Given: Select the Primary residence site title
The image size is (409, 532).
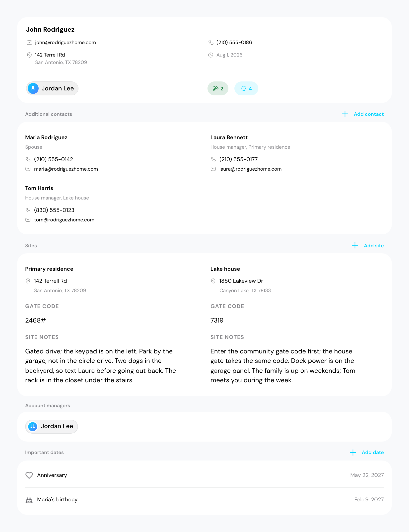Looking at the screenshot, I should (49, 269).
